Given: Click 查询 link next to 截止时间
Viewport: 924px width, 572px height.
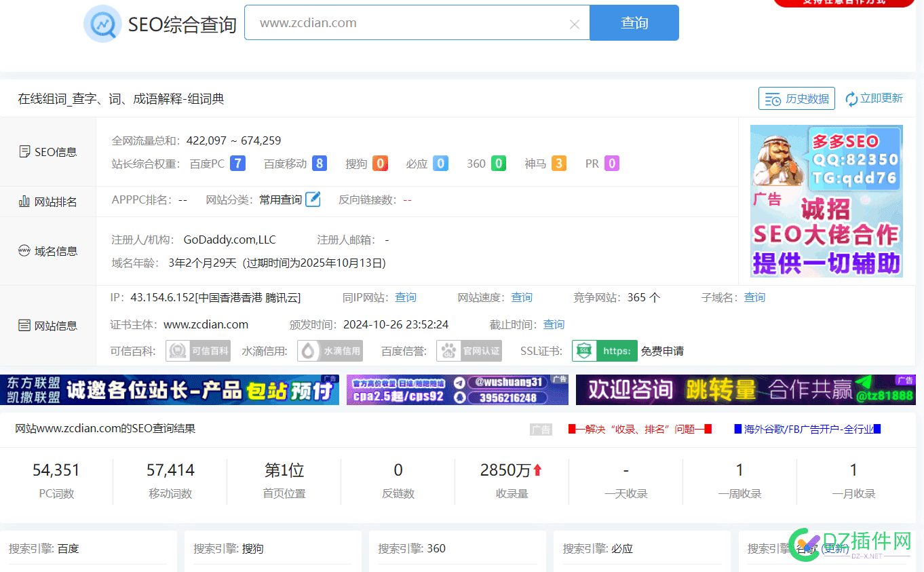Looking at the screenshot, I should pyautogui.click(x=554, y=324).
